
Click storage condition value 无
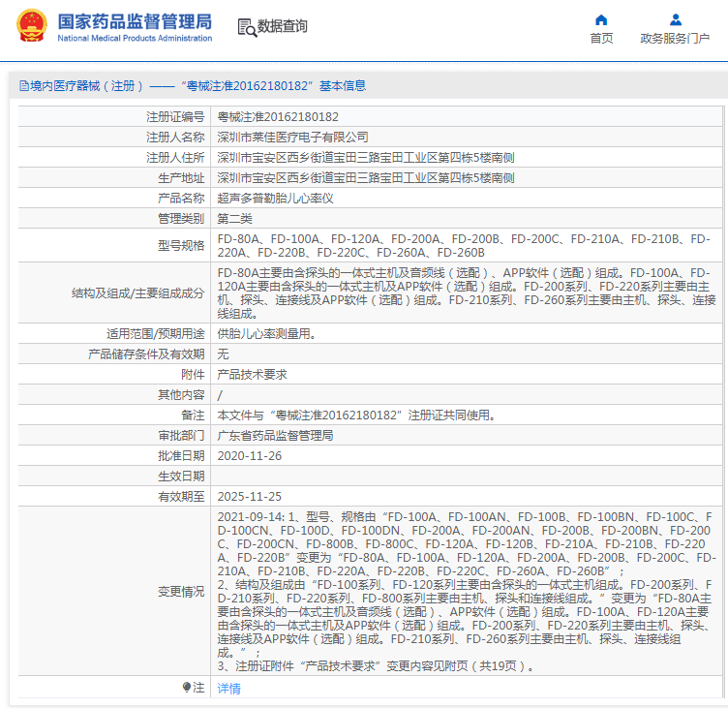click(x=223, y=354)
